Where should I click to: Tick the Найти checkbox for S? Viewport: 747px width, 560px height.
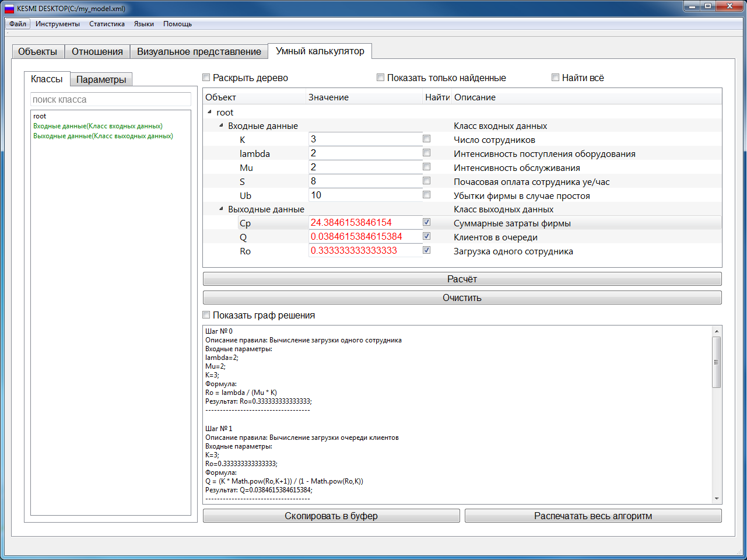coord(427,181)
